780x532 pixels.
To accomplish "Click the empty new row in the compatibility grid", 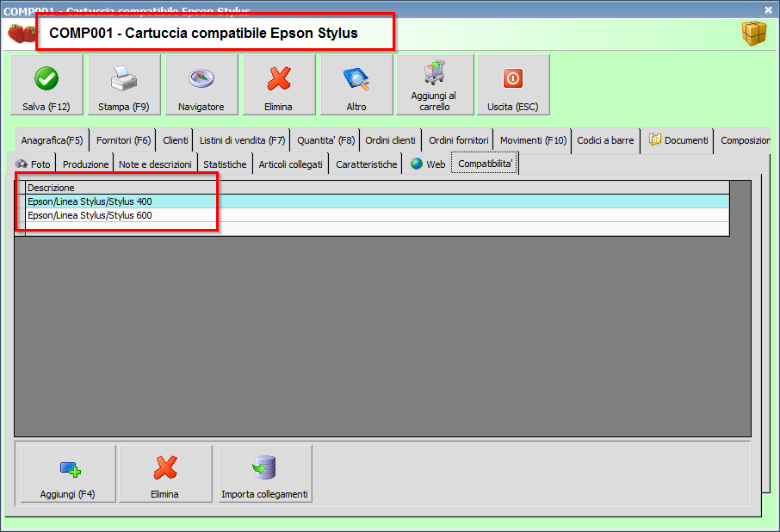I will click(x=377, y=228).
